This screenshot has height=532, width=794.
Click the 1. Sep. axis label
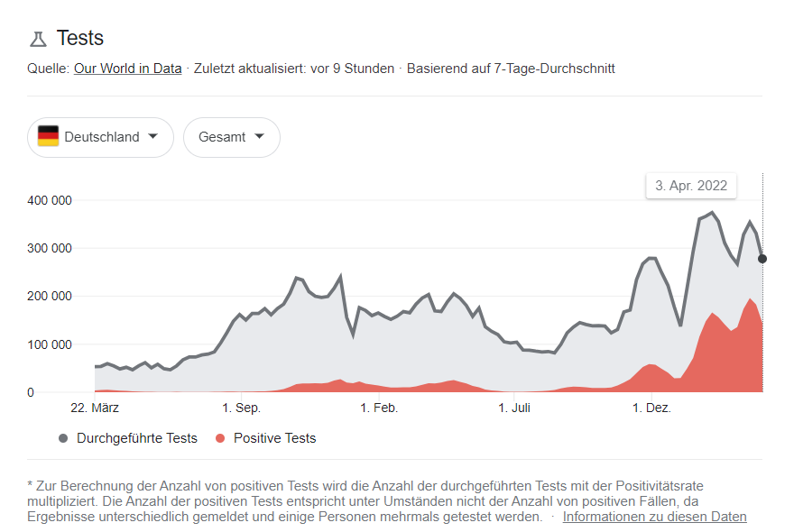tap(241, 408)
